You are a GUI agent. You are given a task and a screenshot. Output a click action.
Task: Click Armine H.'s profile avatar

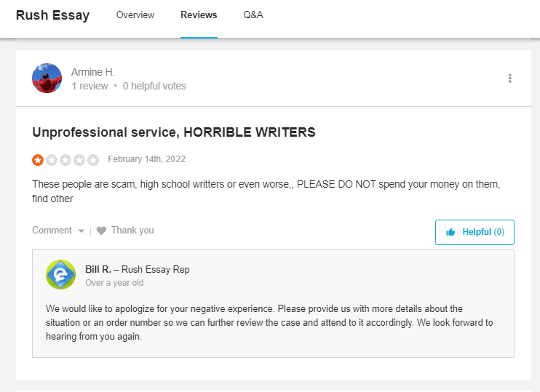coord(47,78)
